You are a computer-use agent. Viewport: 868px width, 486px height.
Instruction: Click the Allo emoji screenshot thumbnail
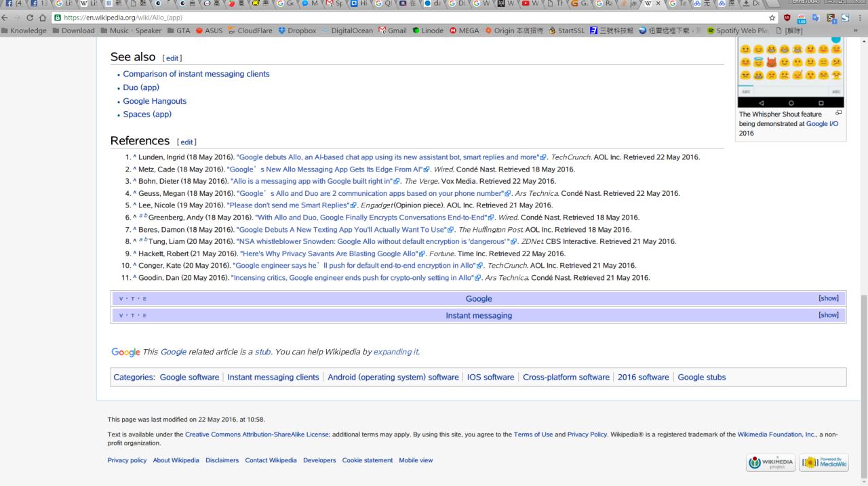(x=791, y=68)
